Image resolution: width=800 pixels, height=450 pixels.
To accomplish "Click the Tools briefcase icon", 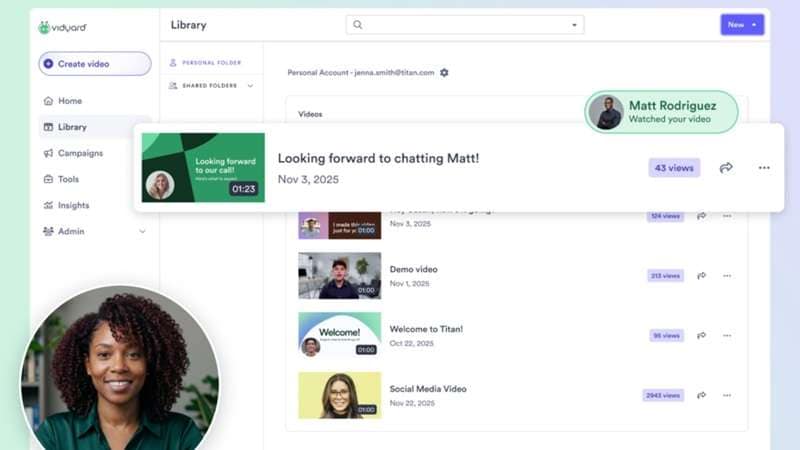I will [x=48, y=179].
